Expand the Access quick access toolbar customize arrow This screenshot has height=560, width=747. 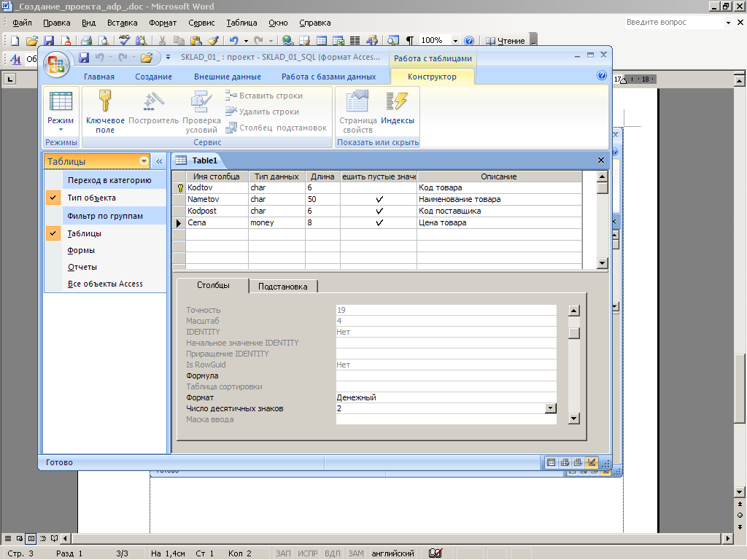[168, 58]
